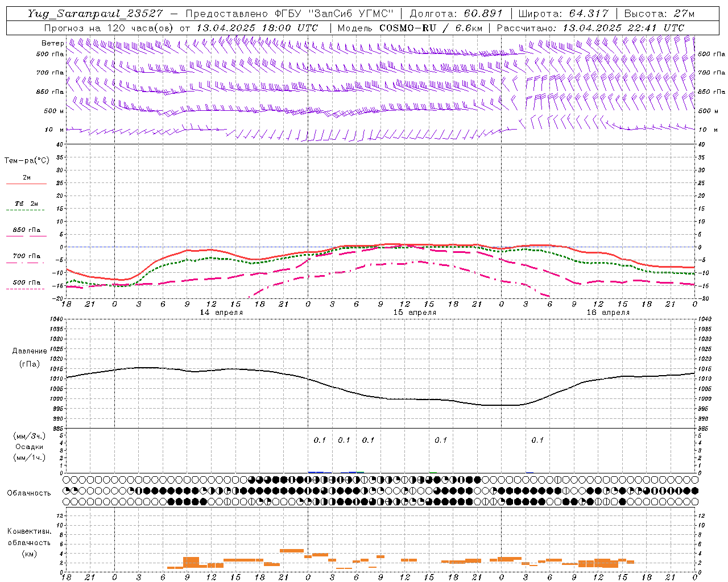Select the Высота: 27м header field
Screen dimensions: 728x582
point(659,14)
